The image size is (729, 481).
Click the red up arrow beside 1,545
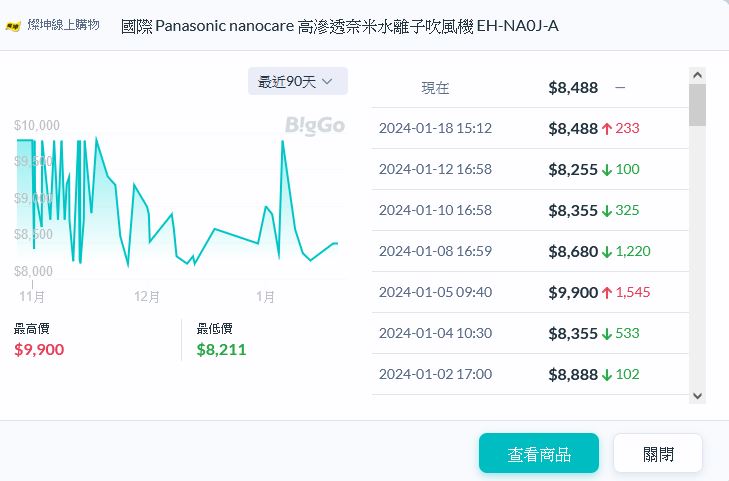607,292
